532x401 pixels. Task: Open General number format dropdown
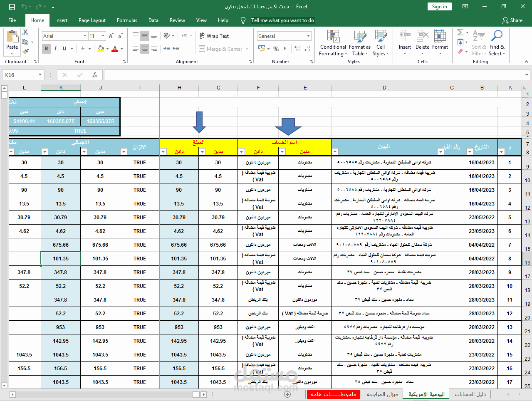(x=308, y=36)
